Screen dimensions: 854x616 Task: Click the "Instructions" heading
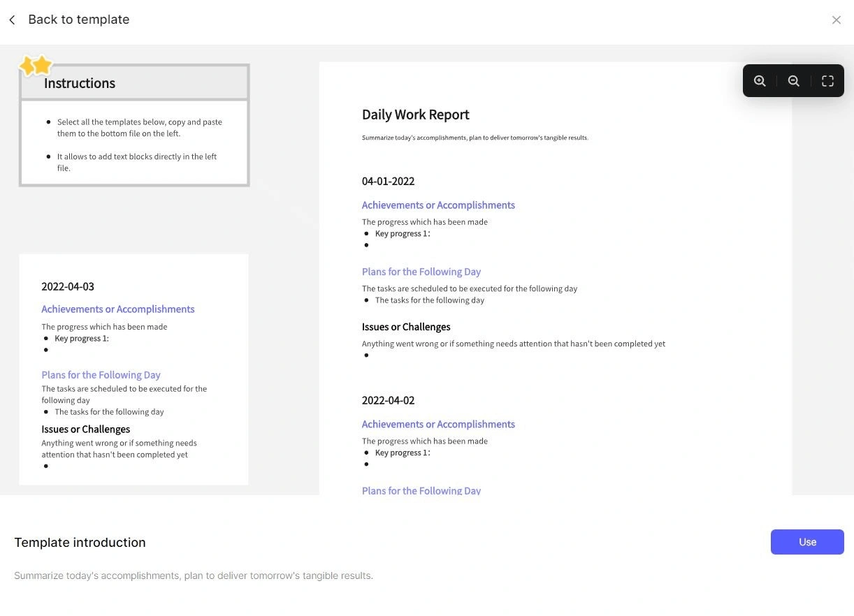click(80, 83)
